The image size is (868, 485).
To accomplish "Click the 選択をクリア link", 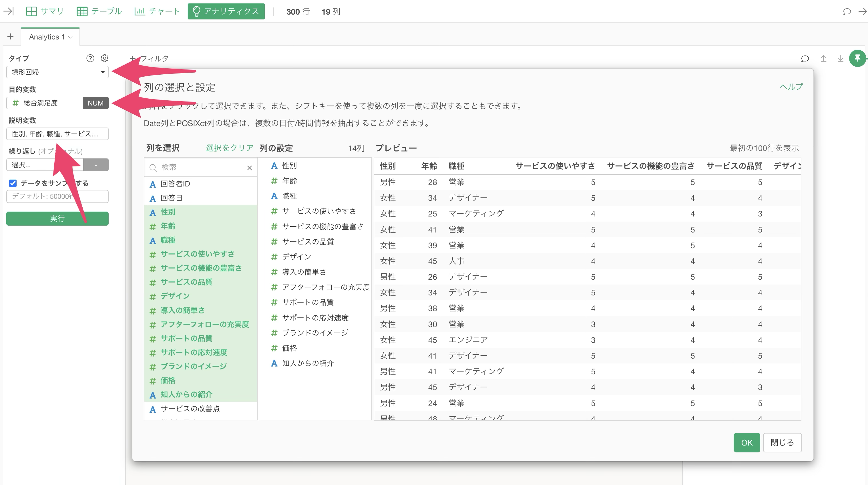I will 230,148.
